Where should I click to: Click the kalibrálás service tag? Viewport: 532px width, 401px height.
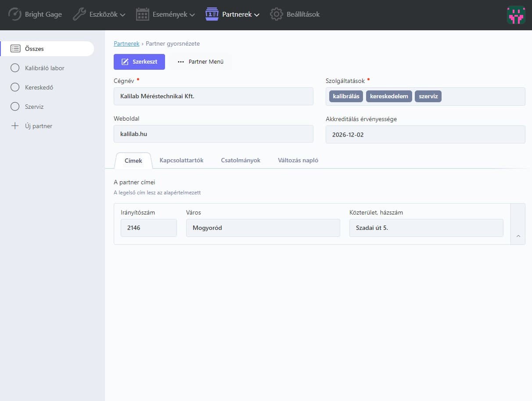click(346, 96)
